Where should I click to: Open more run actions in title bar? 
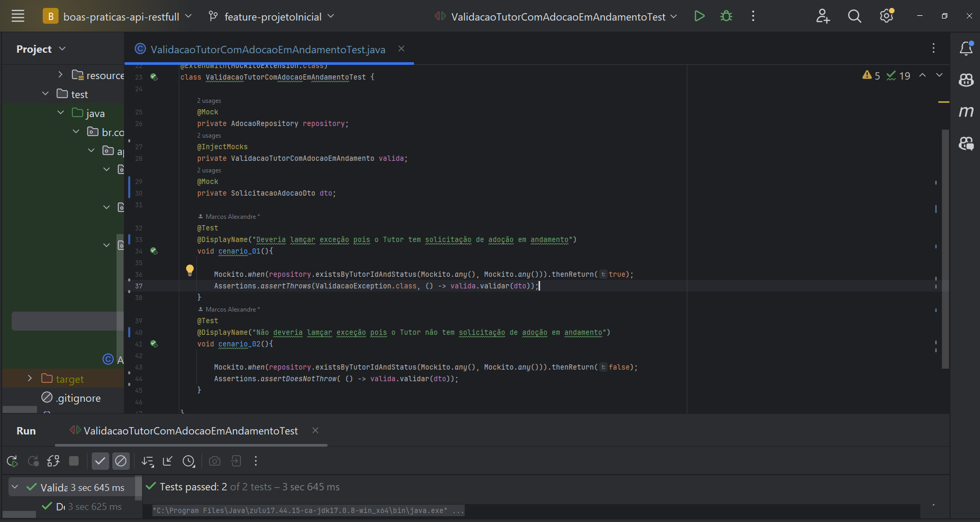point(753,16)
